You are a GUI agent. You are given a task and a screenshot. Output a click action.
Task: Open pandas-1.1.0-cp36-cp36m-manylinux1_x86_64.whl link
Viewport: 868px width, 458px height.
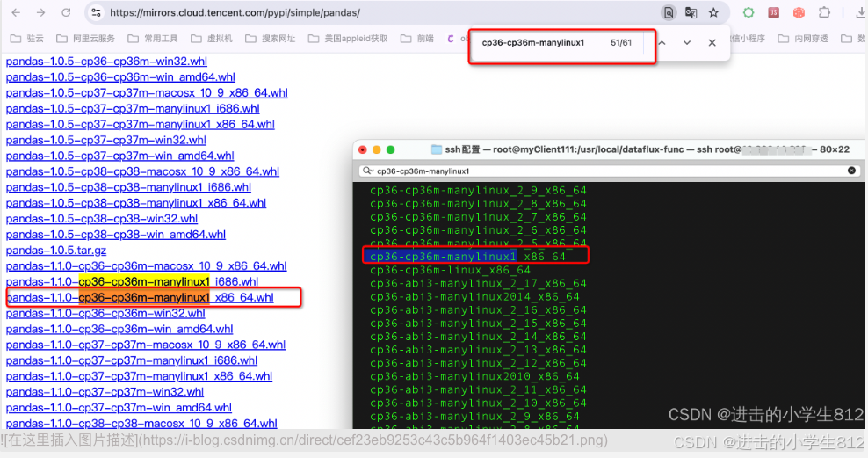tap(140, 297)
